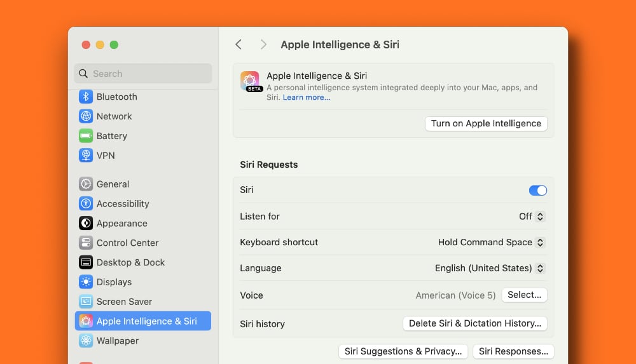Click the Apple Intelligence & Siri sidebar label
Image resolution: width=636 pixels, height=364 pixels.
146,321
